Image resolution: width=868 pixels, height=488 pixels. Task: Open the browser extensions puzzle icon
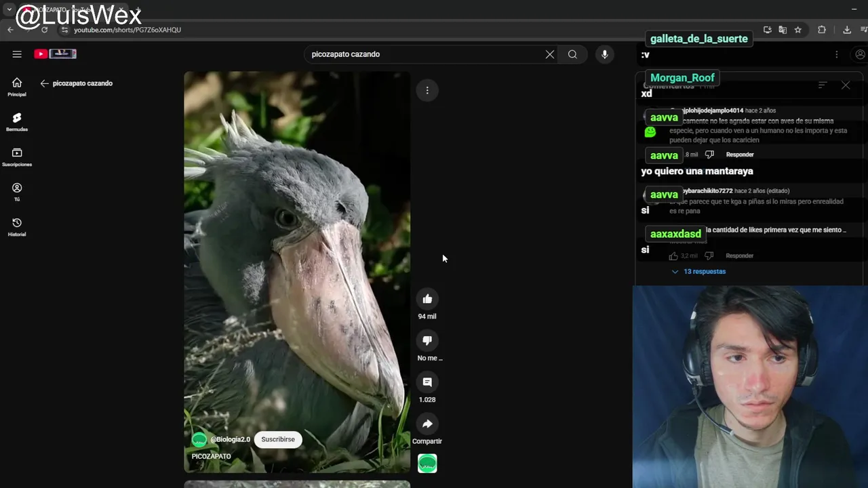[x=822, y=30]
